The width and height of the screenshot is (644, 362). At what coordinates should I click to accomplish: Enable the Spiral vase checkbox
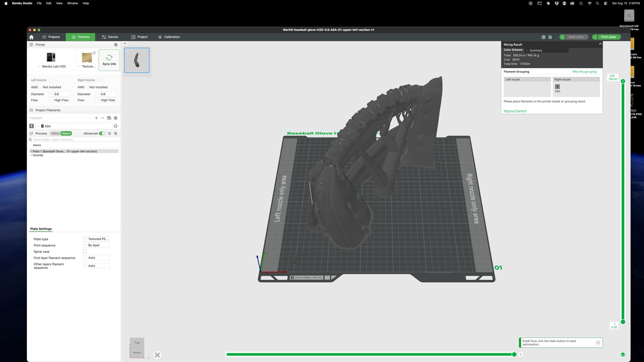coord(85,251)
